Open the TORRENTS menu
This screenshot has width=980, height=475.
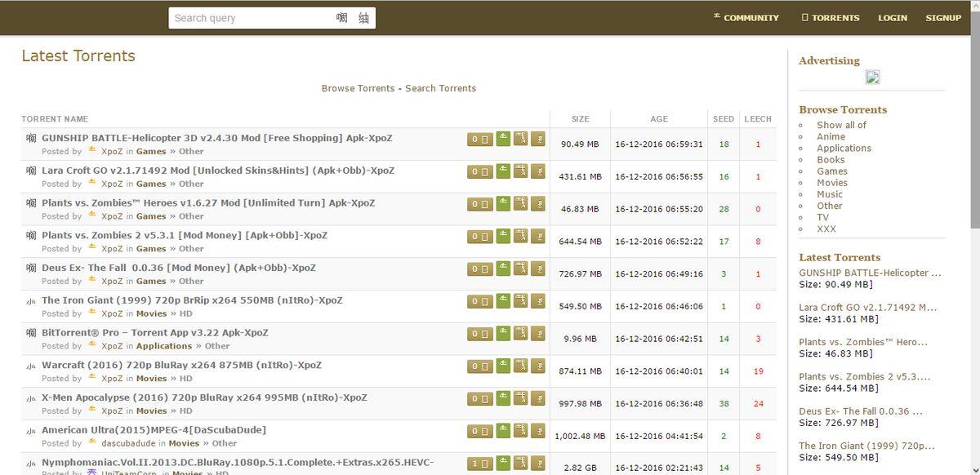[830, 17]
